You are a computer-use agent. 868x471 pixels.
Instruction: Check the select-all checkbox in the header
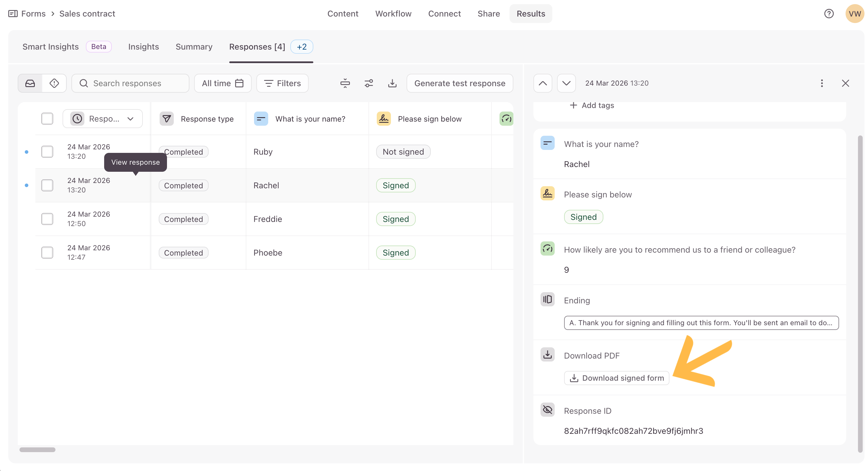(47, 119)
